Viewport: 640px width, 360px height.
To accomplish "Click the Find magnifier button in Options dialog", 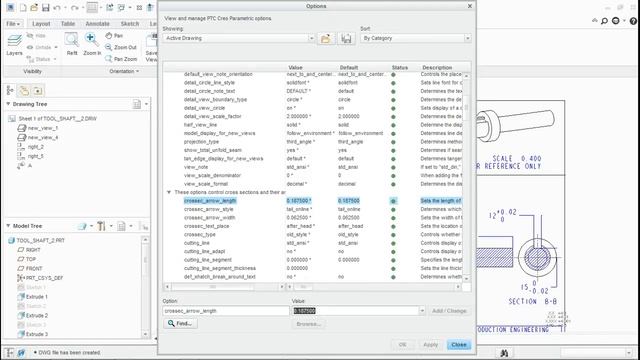I will pyautogui.click(x=180, y=324).
